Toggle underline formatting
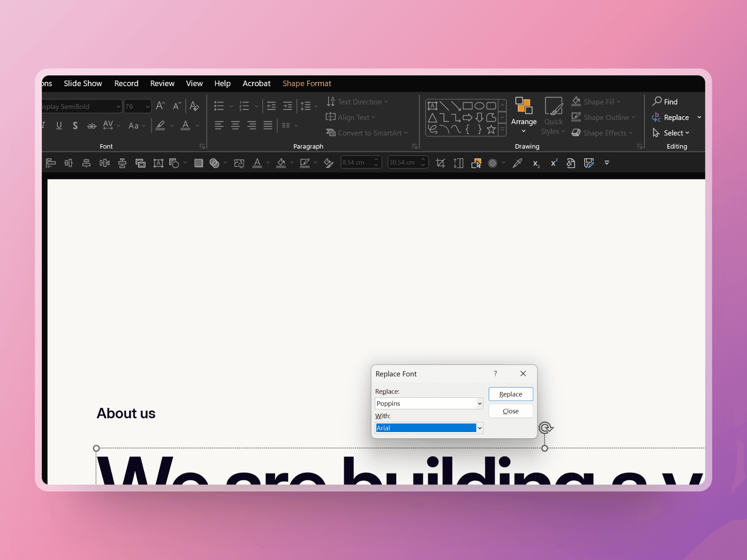Image resolution: width=747 pixels, height=560 pixels. click(59, 125)
